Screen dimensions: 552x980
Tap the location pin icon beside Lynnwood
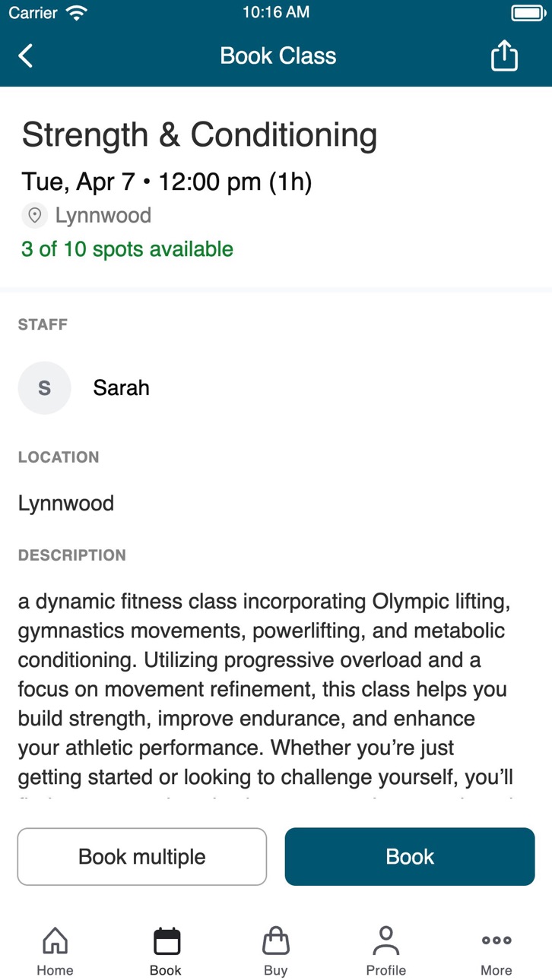[33, 216]
